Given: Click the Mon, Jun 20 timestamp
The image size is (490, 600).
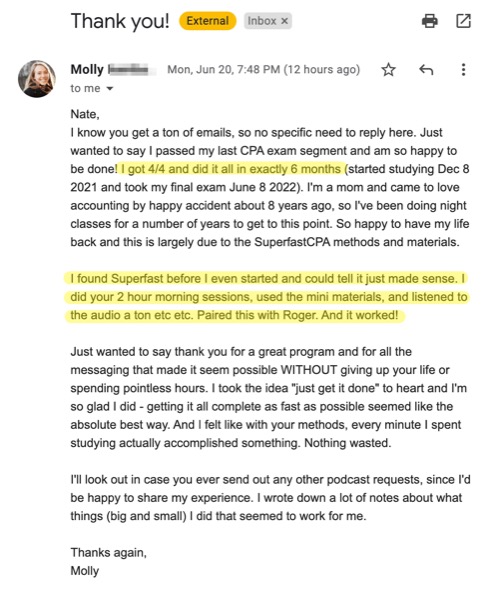Looking at the screenshot, I should [264, 70].
